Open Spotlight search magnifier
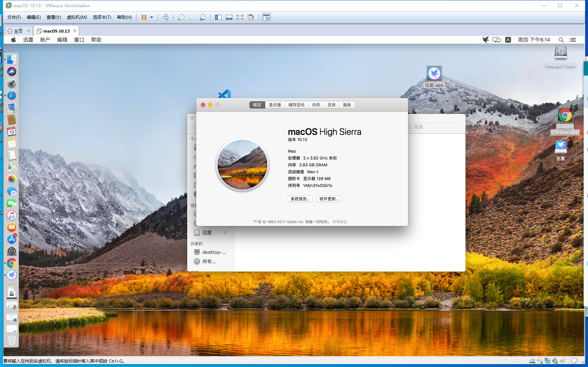 [561, 40]
